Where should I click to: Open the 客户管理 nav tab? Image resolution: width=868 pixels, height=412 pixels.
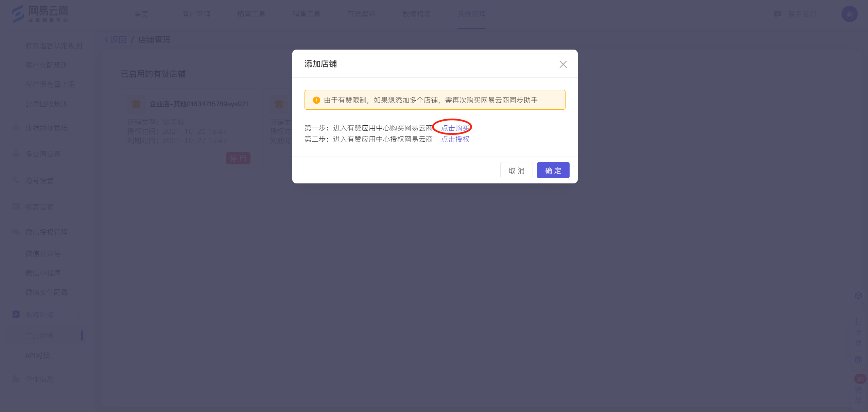pyautogui.click(x=196, y=14)
